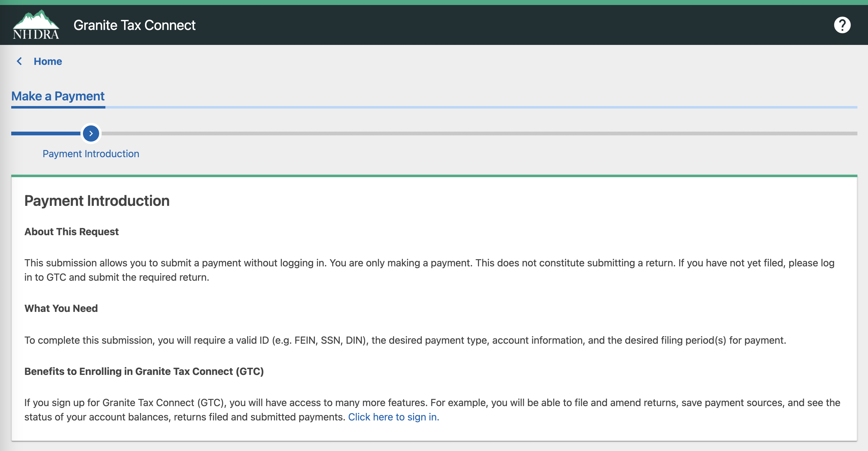868x451 pixels.
Task: Click the filled blue progress bar segment
Action: pyautogui.click(x=46, y=133)
